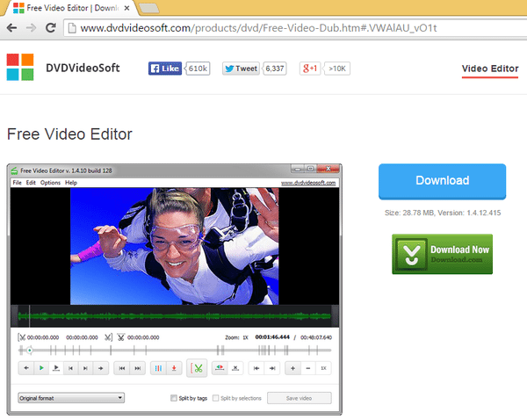The height and width of the screenshot is (420, 527).
Task: Click the 6,337 tweet count
Action: 275,69
